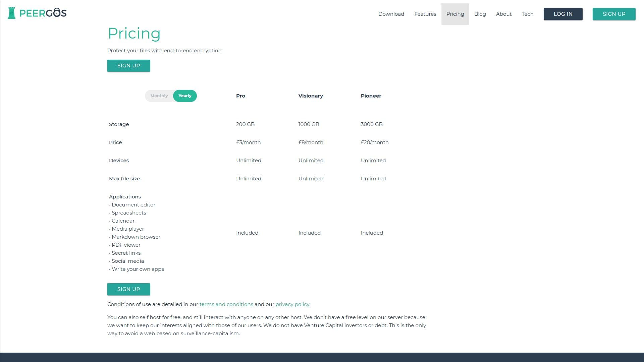Select Yearly billing option
This screenshot has width=644, height=362.
[x=185, y=96]
